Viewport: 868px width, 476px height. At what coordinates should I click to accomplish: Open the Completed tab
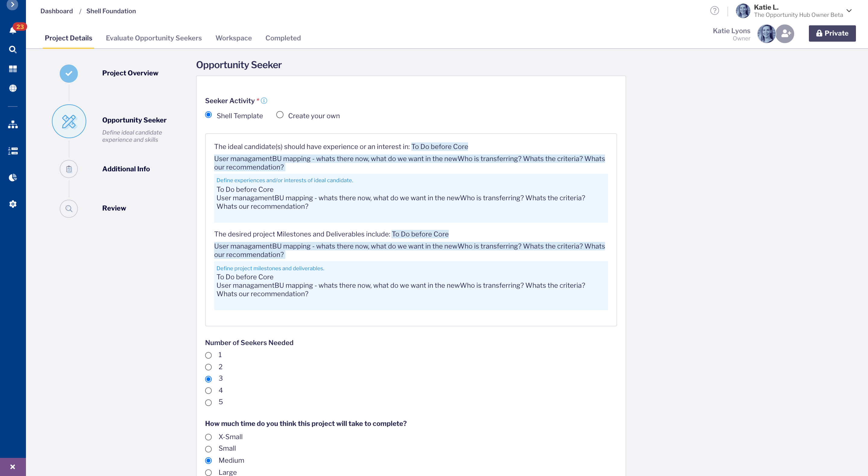pyautogui.click(x=283, y=38)
